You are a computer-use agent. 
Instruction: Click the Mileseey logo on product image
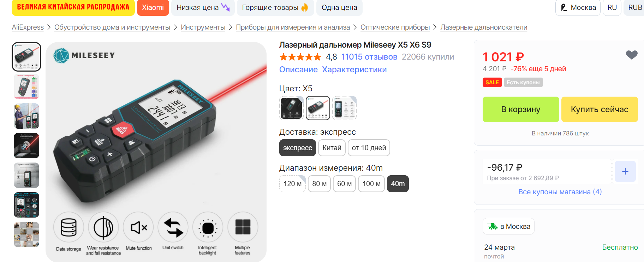[84, 55]
